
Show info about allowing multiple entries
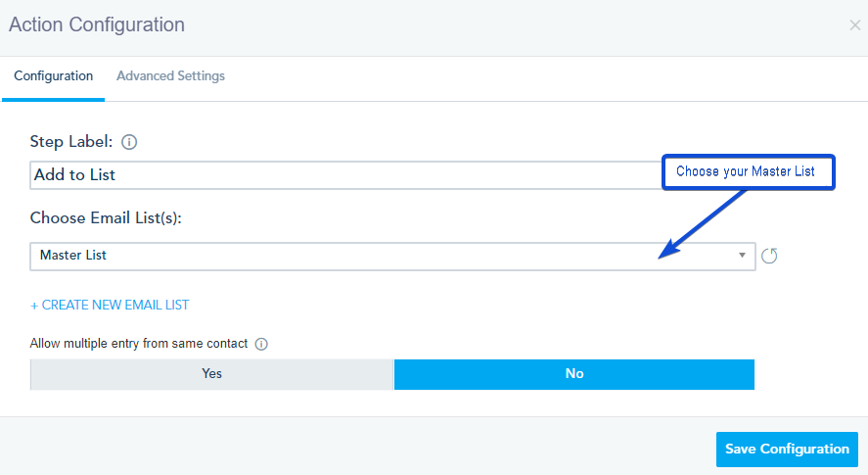(261, 344)
